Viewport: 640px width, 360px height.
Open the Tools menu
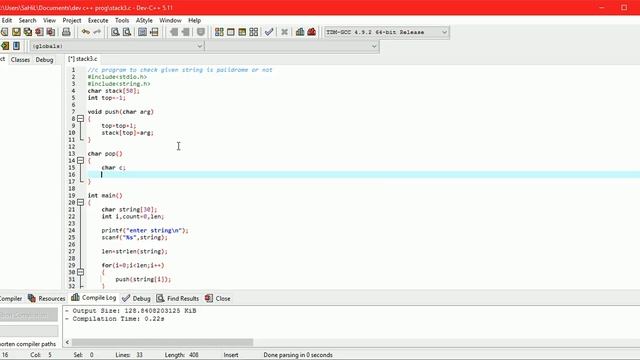[122, 20]
